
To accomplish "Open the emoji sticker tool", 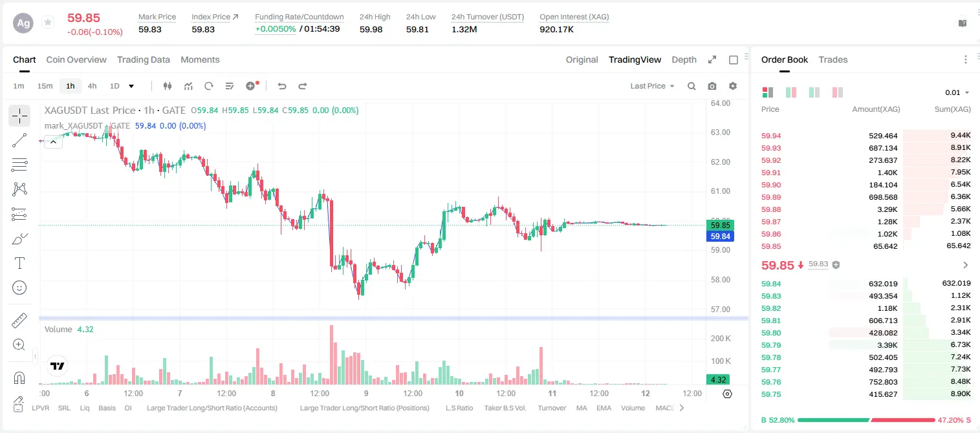I will click(19, 288).
